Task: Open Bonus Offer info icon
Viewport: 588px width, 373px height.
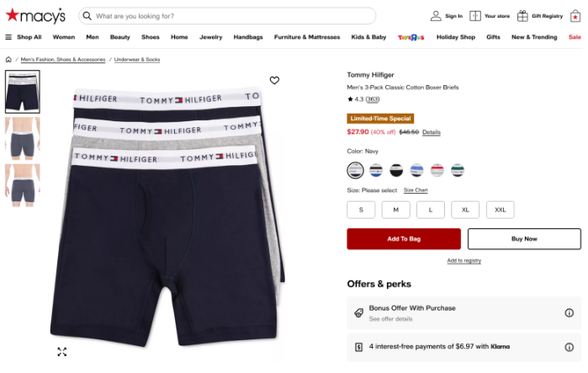Action: pos(569,313)
